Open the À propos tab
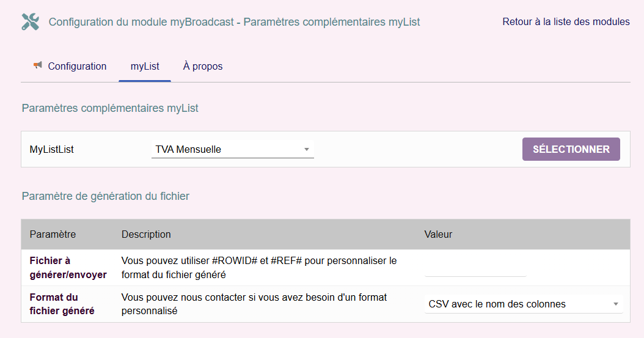The image size is (644, 338). click(x=203, y=66)
